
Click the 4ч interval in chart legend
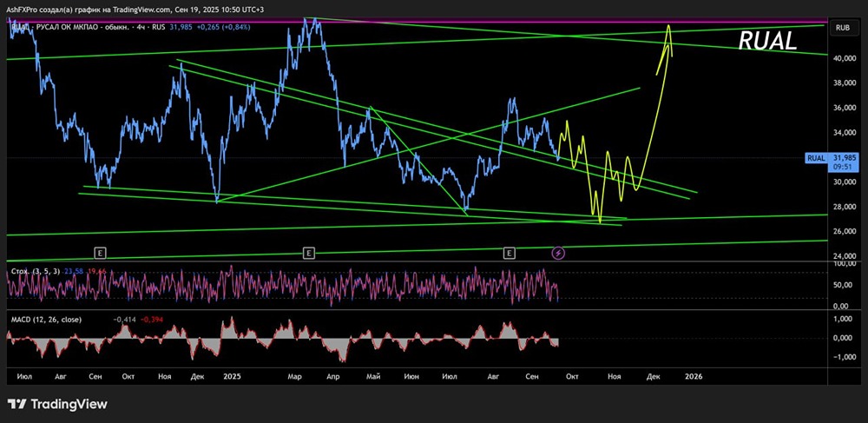click(141, 27)
